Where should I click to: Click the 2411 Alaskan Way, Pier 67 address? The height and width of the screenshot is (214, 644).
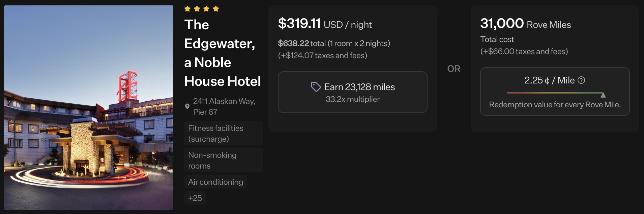point(224,106)
